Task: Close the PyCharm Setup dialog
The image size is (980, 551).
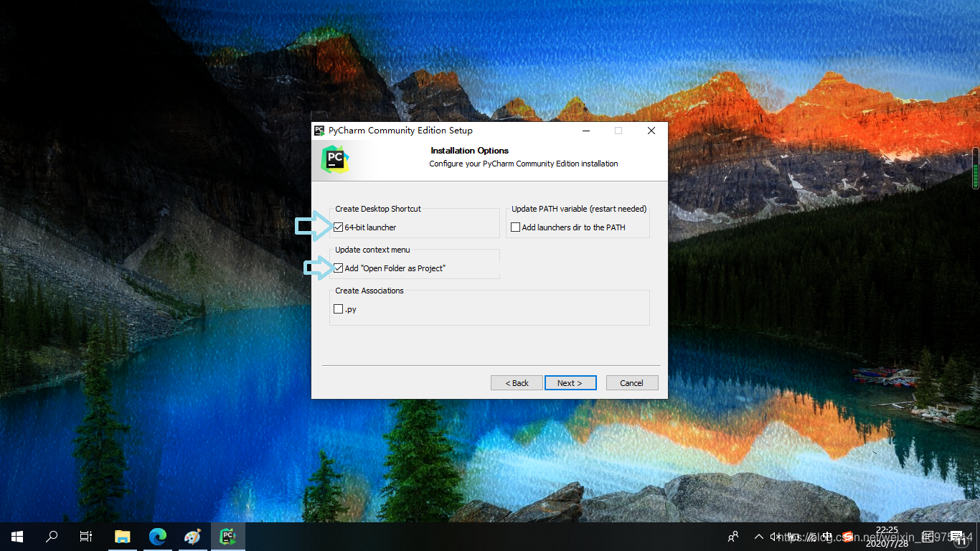Action: coord(651,131)
